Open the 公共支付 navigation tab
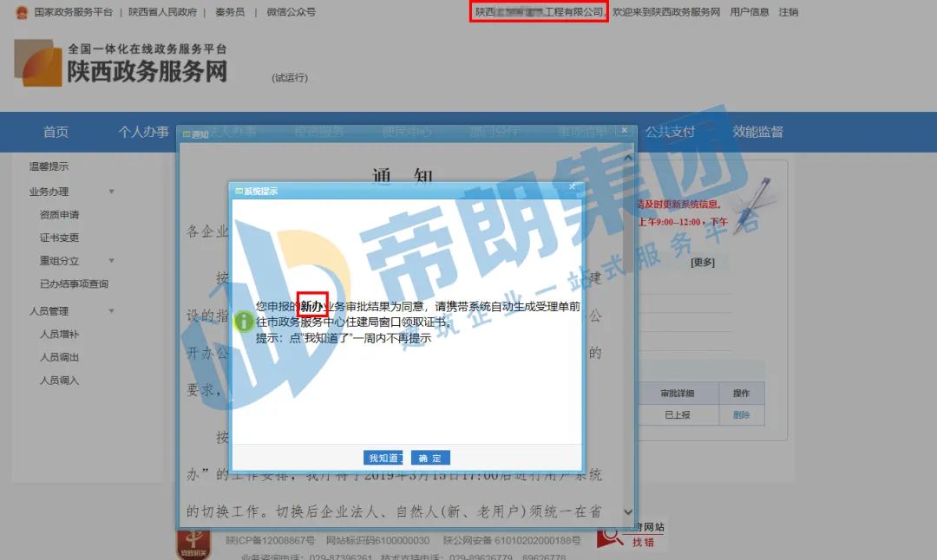The width and height of the screenshot is (937, 560). [670, 132]
